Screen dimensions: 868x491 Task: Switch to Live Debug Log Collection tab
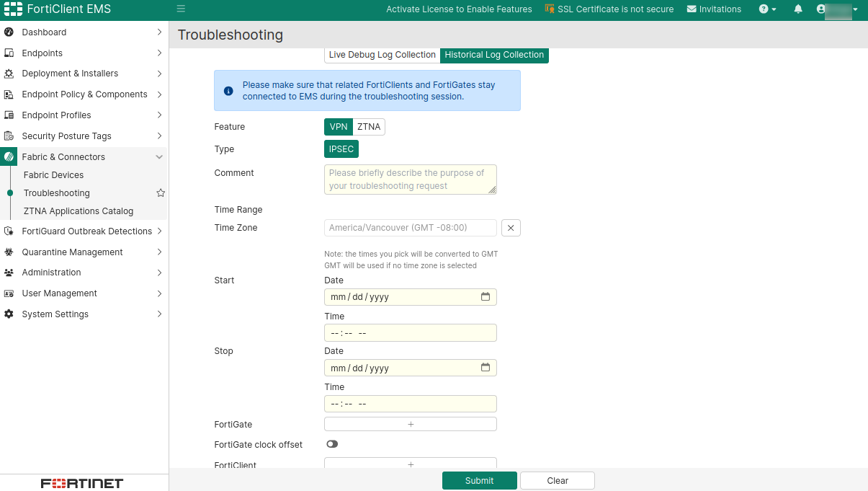pos(382,55)
